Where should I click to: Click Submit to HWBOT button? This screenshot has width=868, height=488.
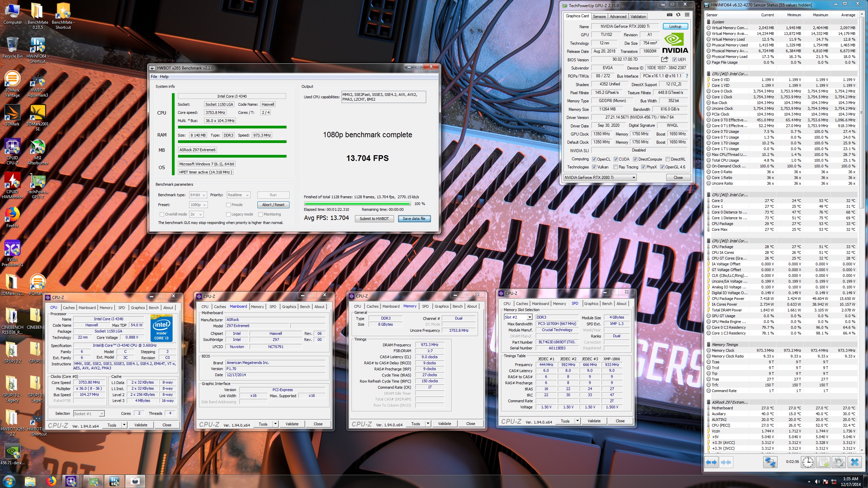pos(374,219)
